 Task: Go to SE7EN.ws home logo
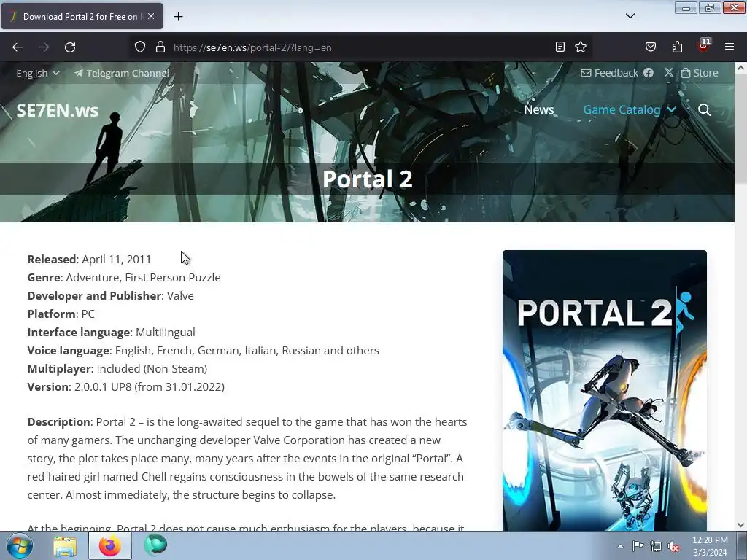57,111
